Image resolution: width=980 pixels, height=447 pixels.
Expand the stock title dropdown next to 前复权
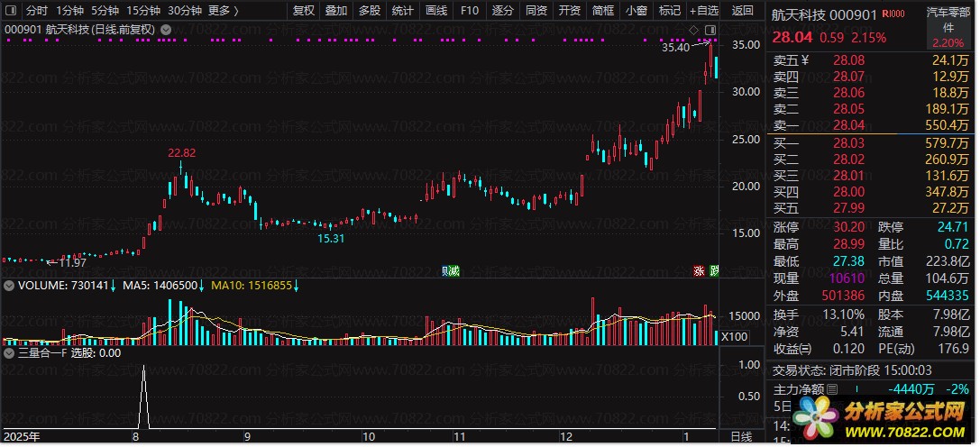point(166,29)
